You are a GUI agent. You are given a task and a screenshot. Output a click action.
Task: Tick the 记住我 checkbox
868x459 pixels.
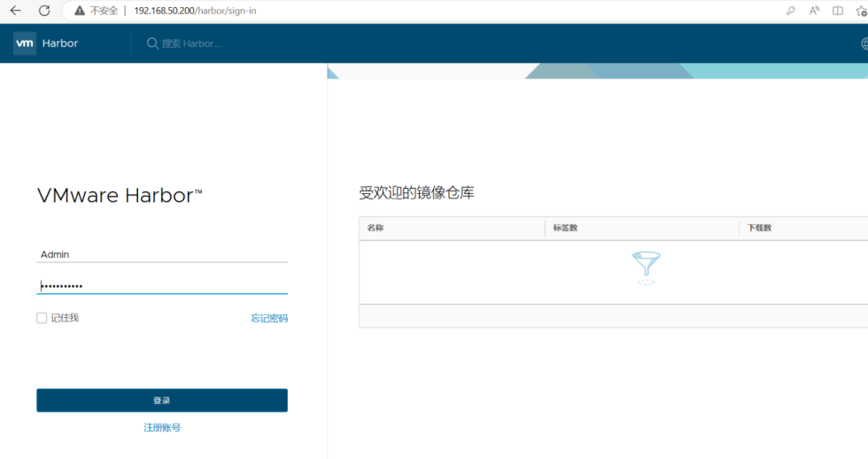(x=42, y=318)
